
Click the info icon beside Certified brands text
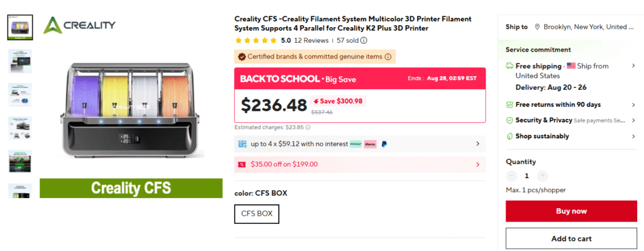pos(387,57)
